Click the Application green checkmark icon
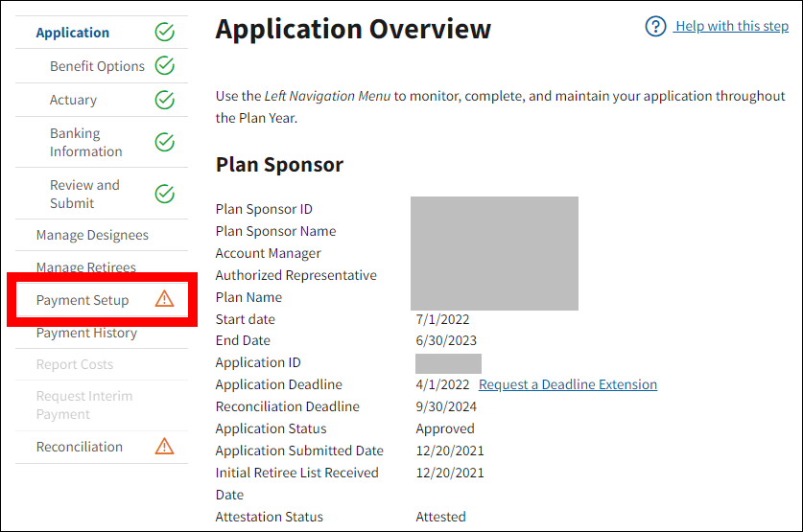This screenshot has height=532, width=803. 165,33
